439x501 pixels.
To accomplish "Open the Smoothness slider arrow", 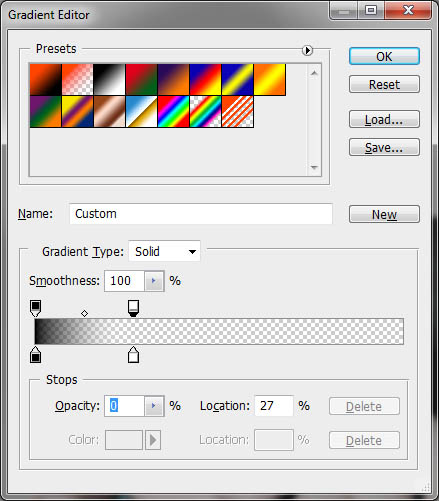I will click(154, 281).
